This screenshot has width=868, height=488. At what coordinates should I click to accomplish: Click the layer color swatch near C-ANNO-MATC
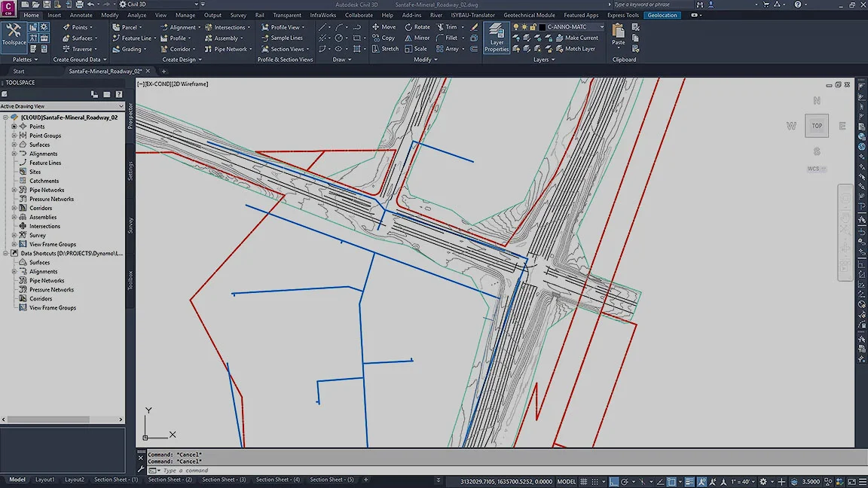542,27
